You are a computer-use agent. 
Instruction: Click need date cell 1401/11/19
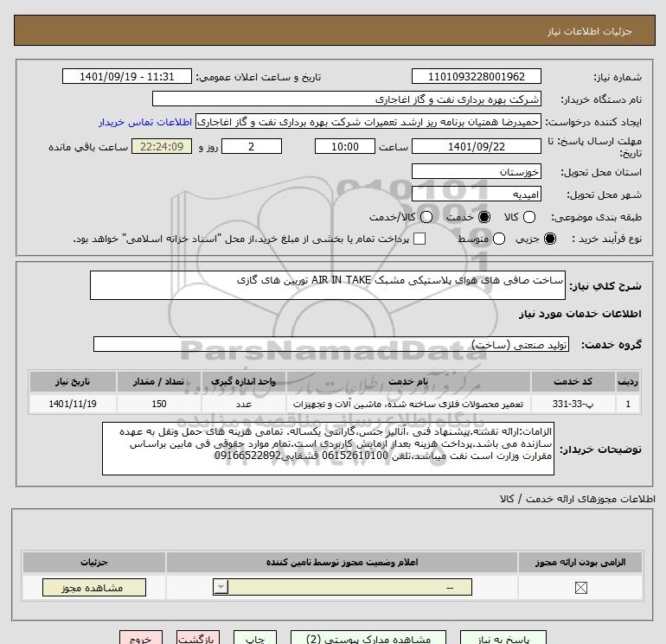(73, 404)
